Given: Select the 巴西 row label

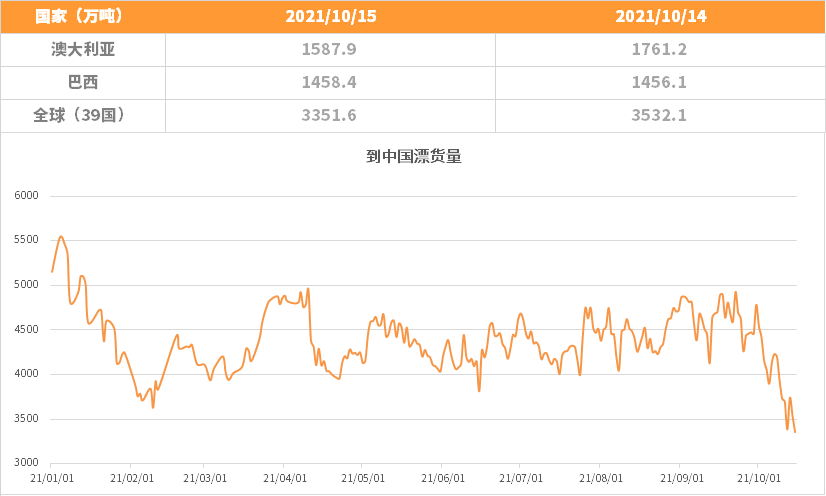Looking at the screenshot, I should pyautogui.click(x=83, y=83).
